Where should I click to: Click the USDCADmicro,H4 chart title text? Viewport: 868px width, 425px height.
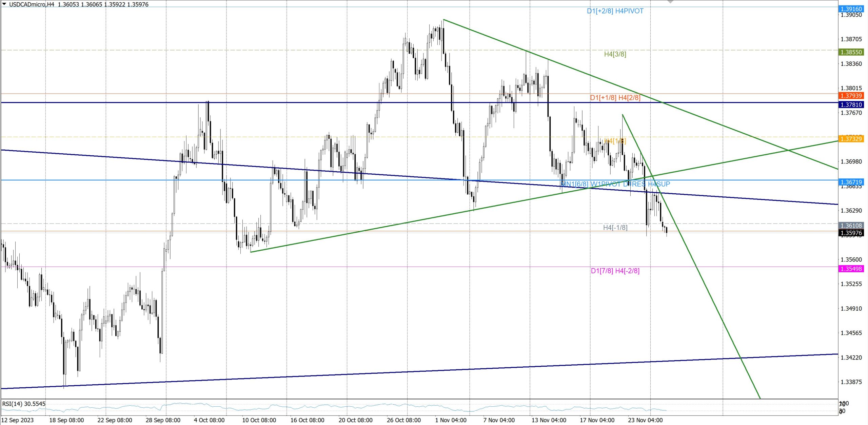(32, 4)
